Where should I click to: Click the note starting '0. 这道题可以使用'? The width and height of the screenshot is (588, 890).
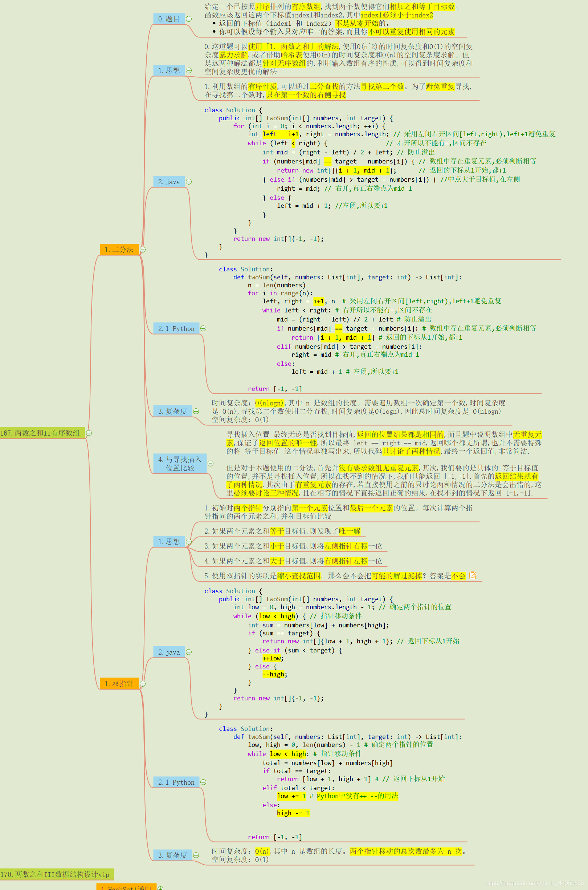338,59
